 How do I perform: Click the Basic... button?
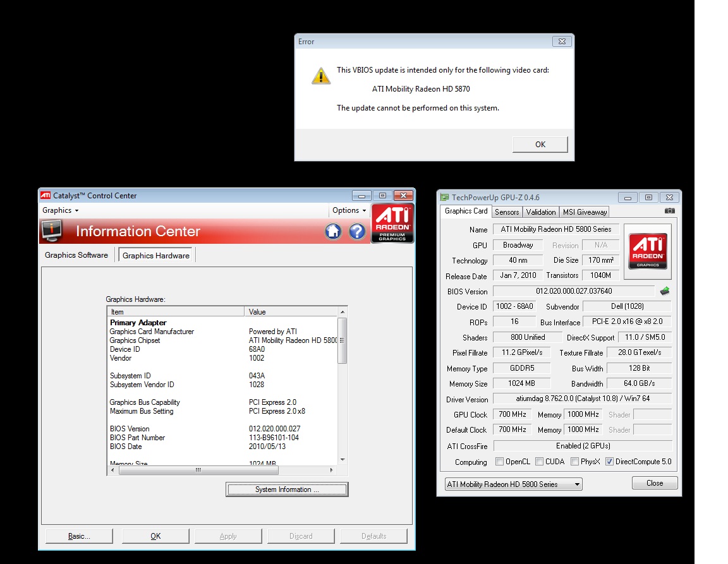point(79,536)
